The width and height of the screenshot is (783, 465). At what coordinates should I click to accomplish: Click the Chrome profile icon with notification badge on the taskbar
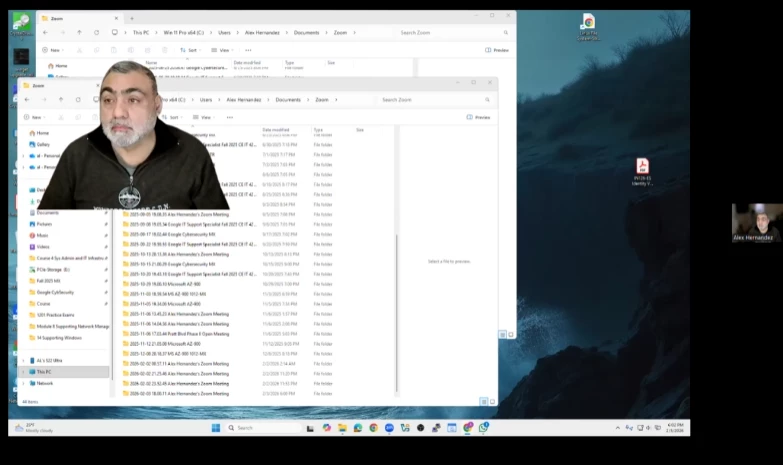[x=467, y=428]
